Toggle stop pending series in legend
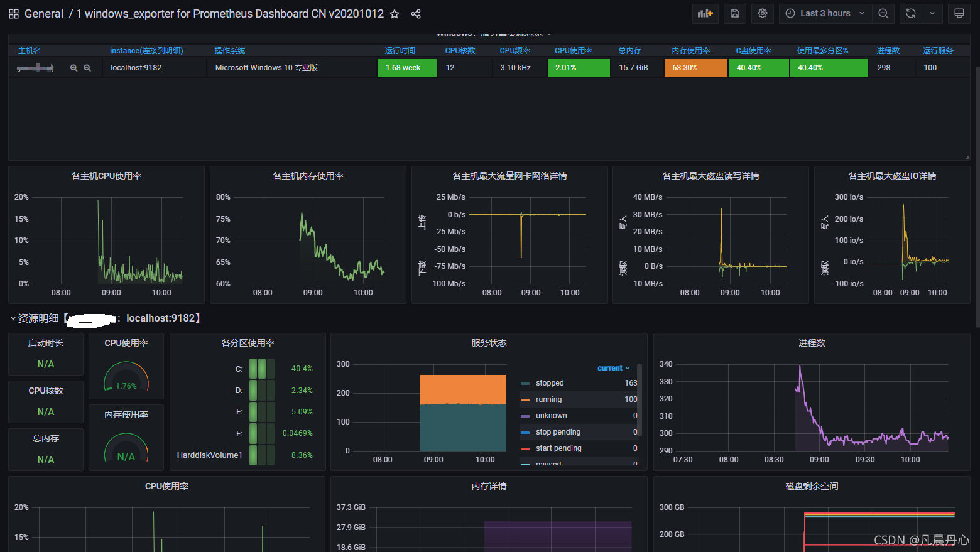 (x=558, y=432)
